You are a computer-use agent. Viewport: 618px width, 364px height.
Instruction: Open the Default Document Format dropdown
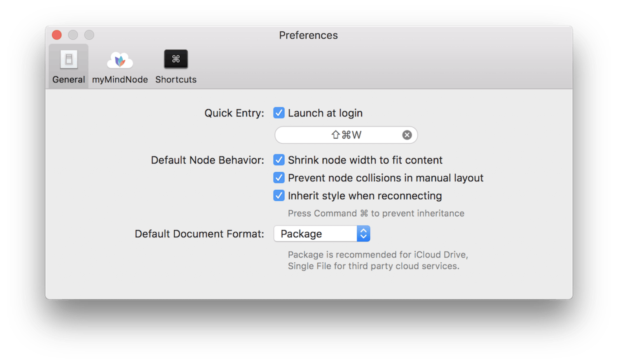[x=322, y=233]
